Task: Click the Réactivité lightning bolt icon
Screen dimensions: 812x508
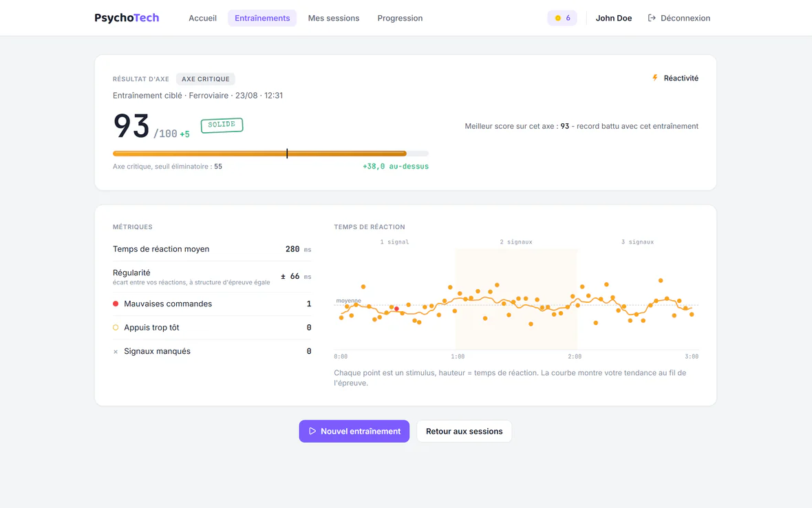Action: (x=655, y=78)
